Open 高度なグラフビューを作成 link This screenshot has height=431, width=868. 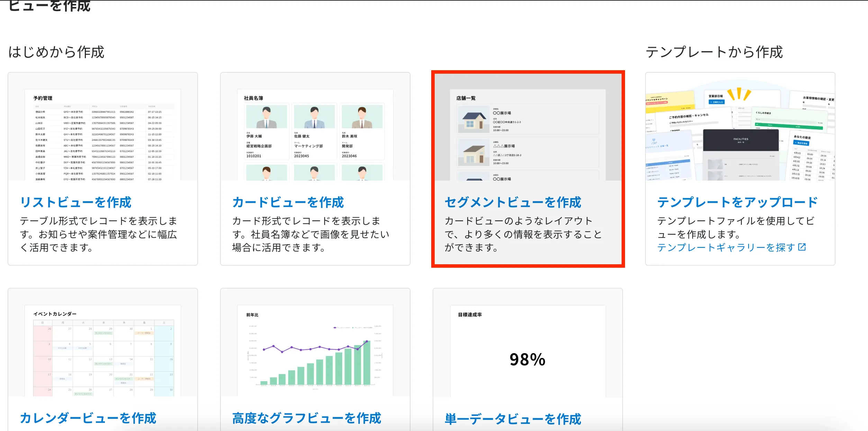point(307,418)
